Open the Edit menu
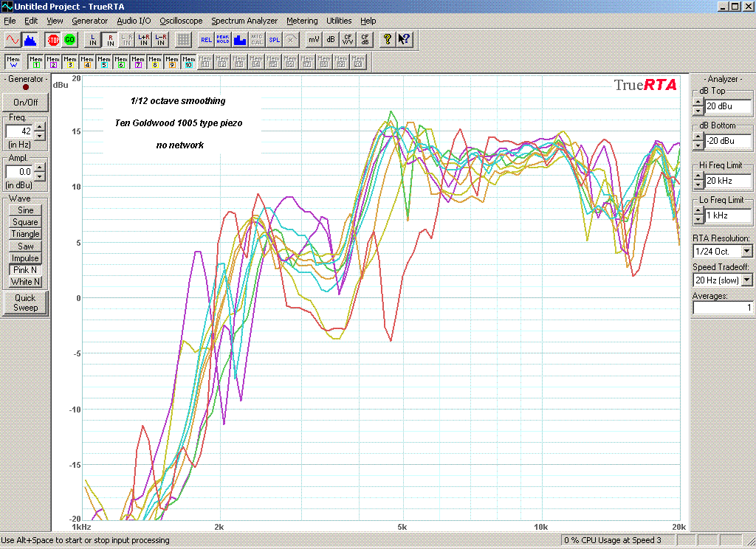 pyautogui.click(x=31, y=21)
